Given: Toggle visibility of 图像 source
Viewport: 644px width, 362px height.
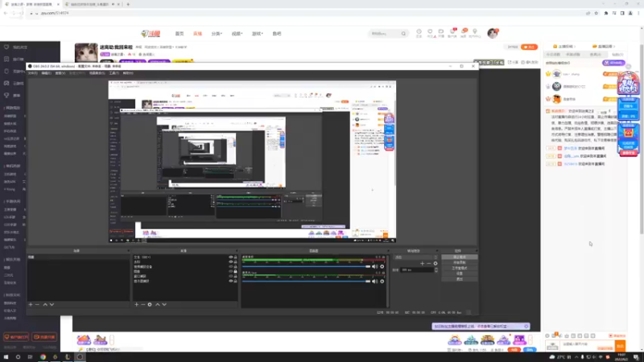Looking at the screenshot, I should click(x=231, y=271).
